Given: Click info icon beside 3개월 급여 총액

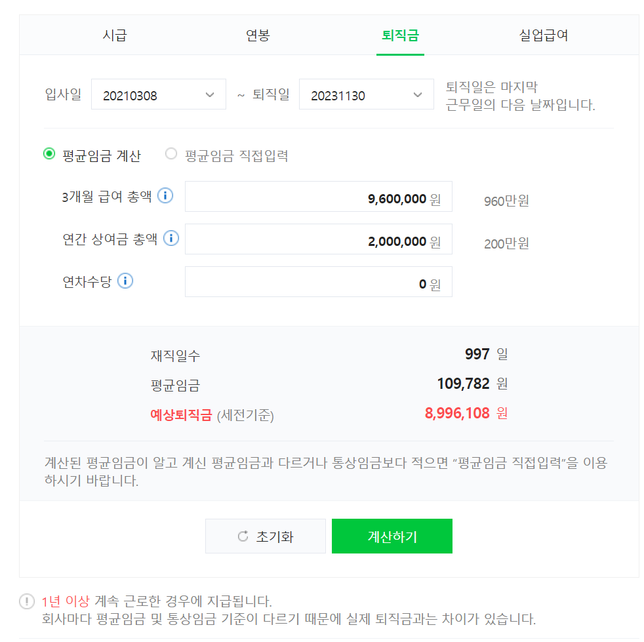Looking at the screenshot, I should tap(166, 196).
